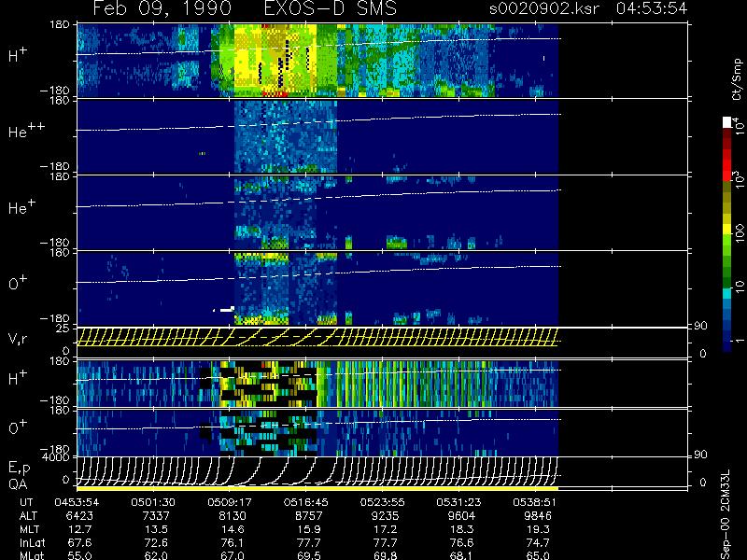This screenshot has height=560, width=747.
Task: Select the MLT value "12.7"
Action: tap(79, 529)
